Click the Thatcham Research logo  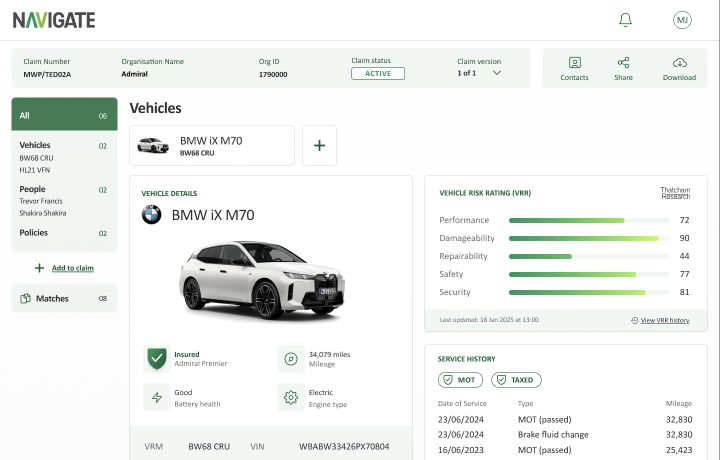(x=675, y=193)
